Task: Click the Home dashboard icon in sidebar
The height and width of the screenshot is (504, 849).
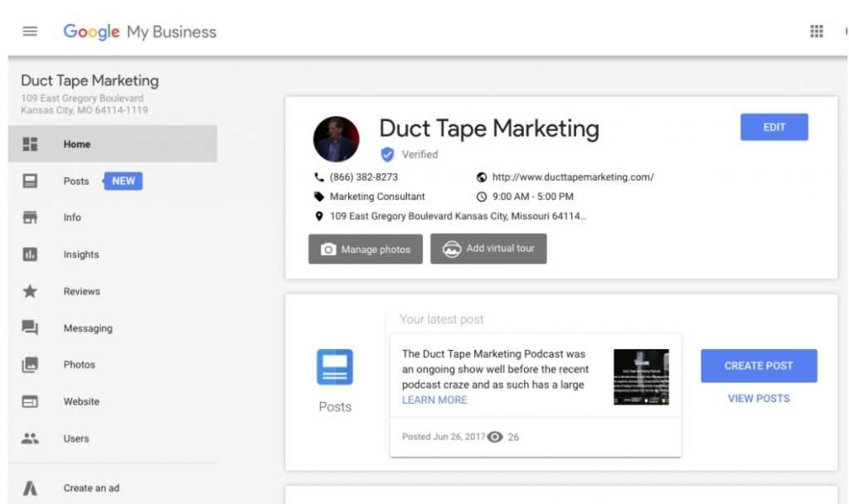Action: [30, 144]
